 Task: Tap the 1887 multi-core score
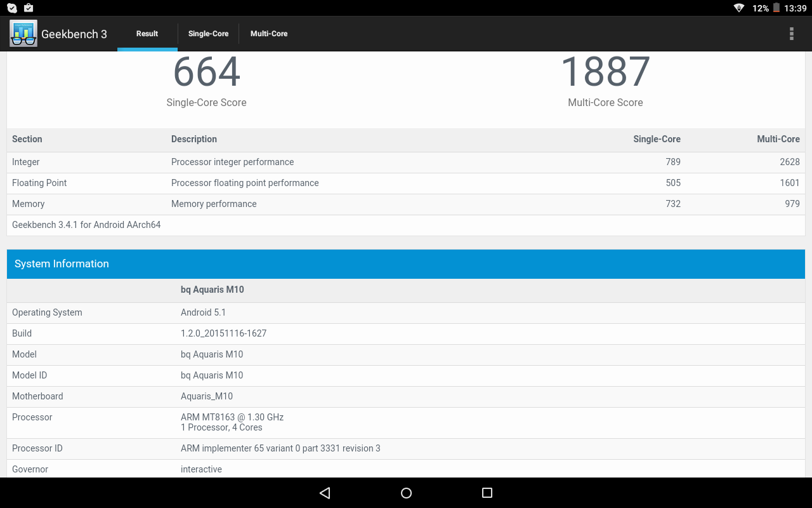coord(605,72)
